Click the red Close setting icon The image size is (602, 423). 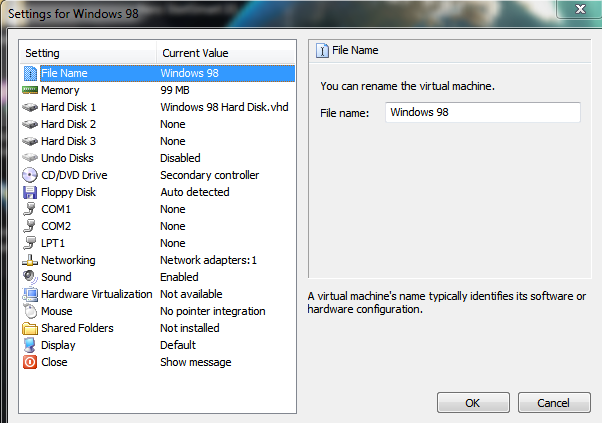(x=30, y=362)
